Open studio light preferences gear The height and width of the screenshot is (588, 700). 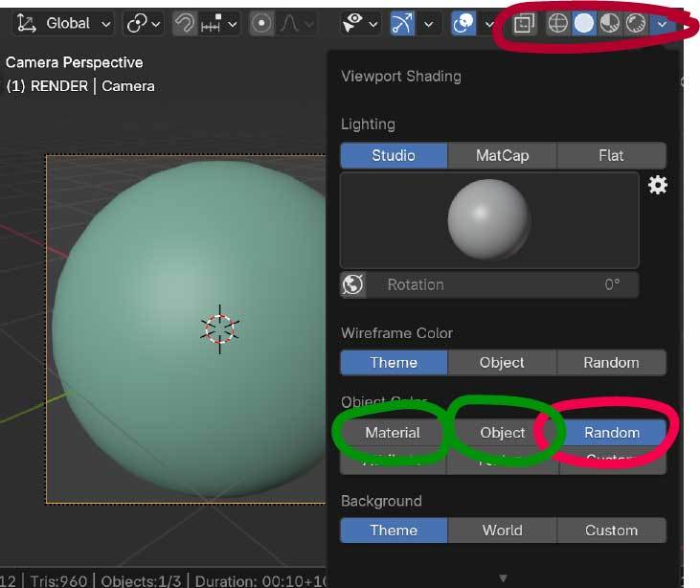[x=658, y=185]
